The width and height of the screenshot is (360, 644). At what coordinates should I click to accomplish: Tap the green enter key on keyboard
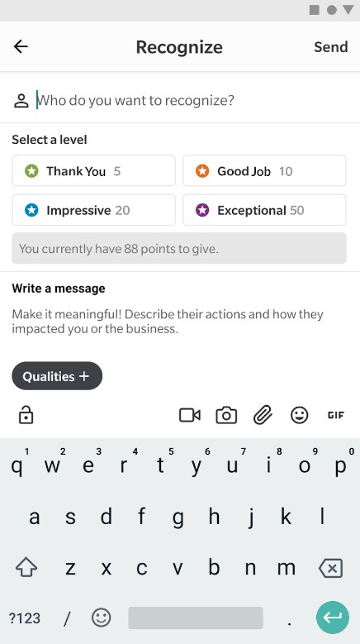[333, 617]
